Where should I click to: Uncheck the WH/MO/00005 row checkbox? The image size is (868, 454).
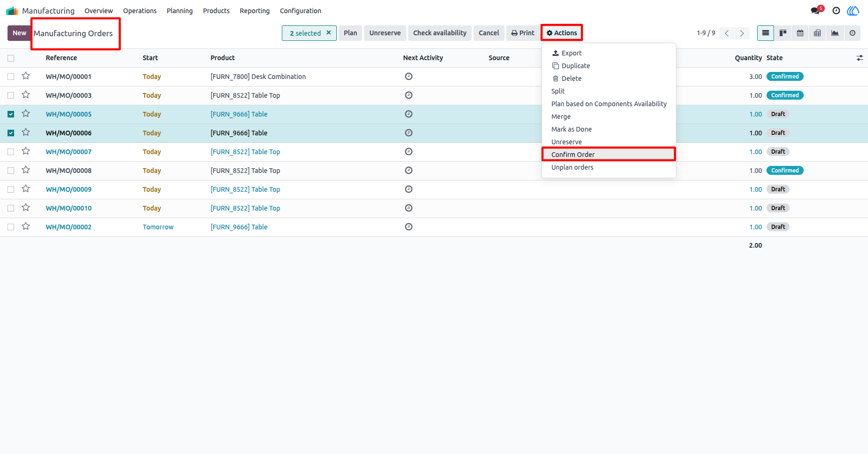pos(11,114)
